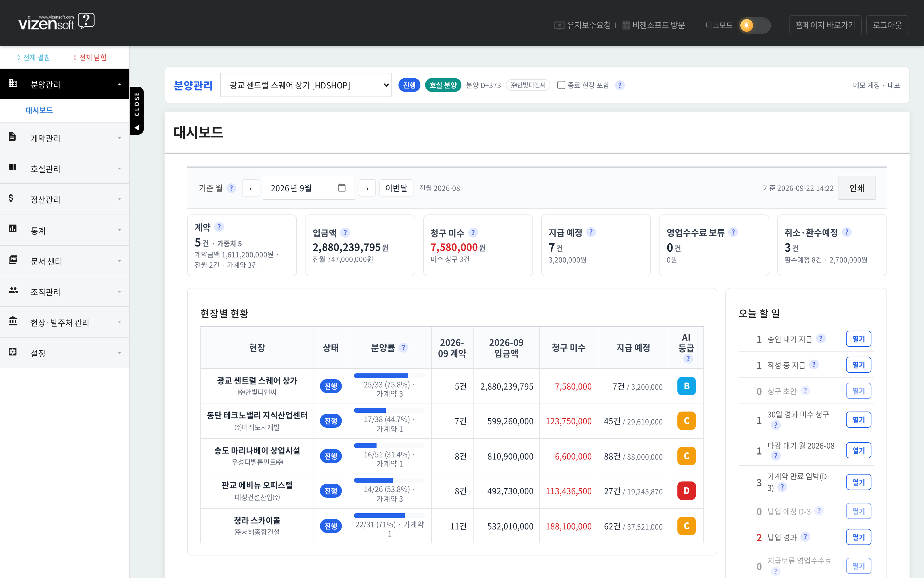Click help icon on 취소·환수예정 card
Viewport: 924px width, 578px height.
847,232
